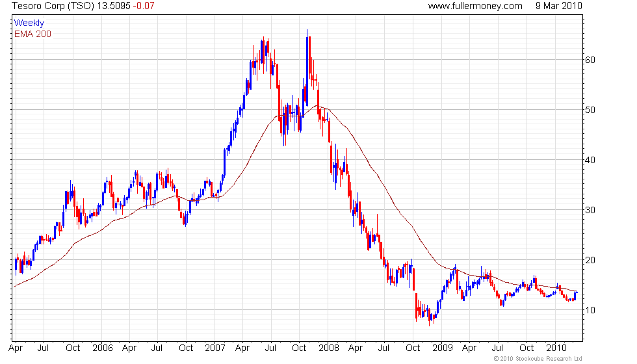
Task: Click the 2007 year label on time axis
Action: tap(215, 348)
